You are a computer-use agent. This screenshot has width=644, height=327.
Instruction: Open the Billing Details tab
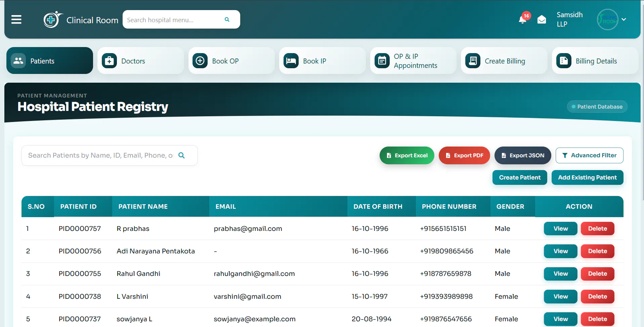595,60
